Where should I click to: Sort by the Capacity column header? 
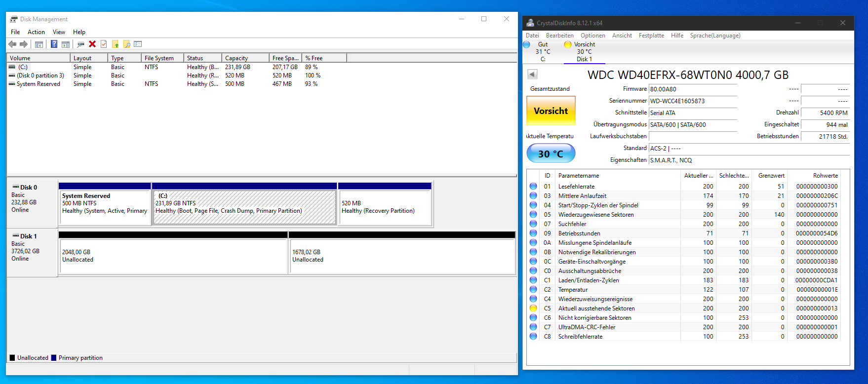click(x=245, y=58)
